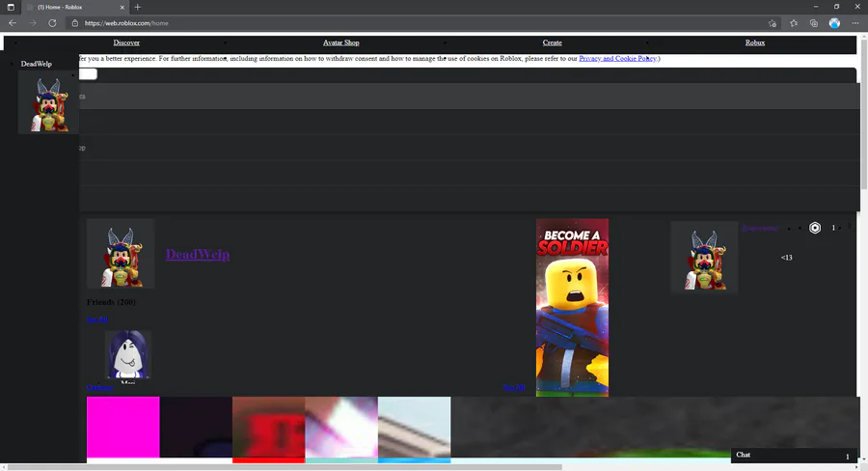Click the browser forward arrow
Viewport: 868px width, 471px height.
pyautogui.click(x=32, y=23)
